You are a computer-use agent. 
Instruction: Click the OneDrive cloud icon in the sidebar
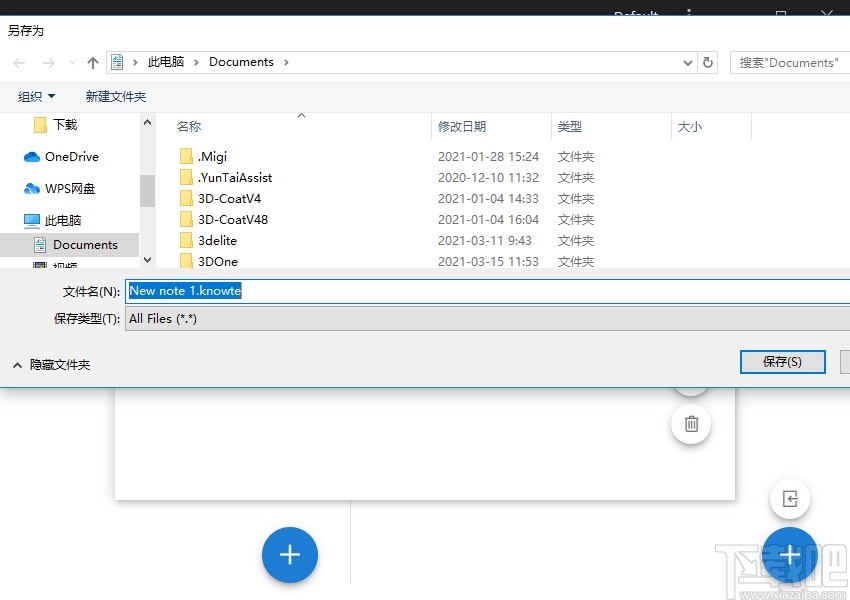pos(33,157)
